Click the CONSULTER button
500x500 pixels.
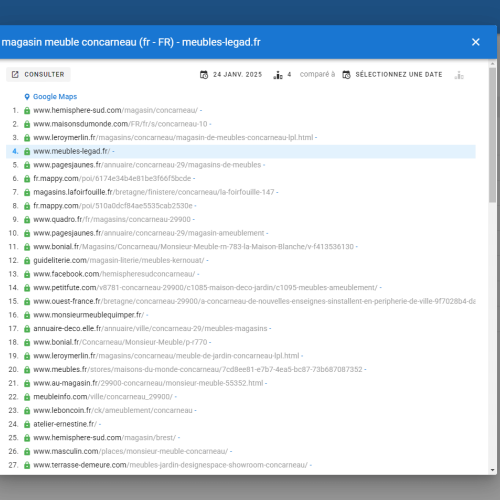pyautogui.click(x=38, y=74)
